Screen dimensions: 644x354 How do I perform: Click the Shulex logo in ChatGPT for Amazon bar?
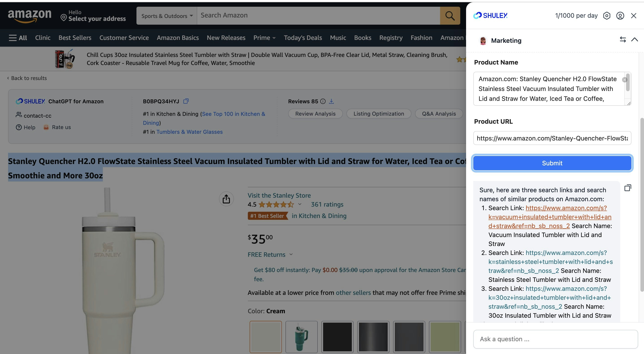click(30, 101)
